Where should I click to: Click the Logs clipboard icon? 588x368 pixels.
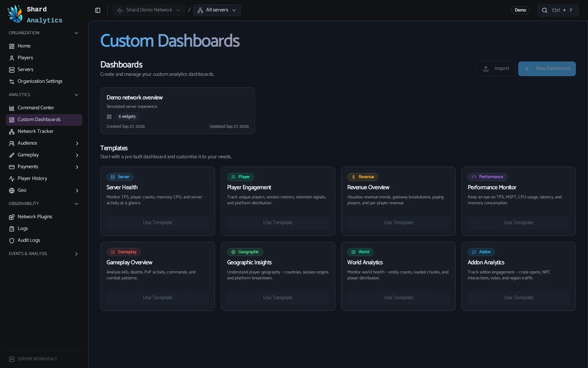click(x=12, y=229)
